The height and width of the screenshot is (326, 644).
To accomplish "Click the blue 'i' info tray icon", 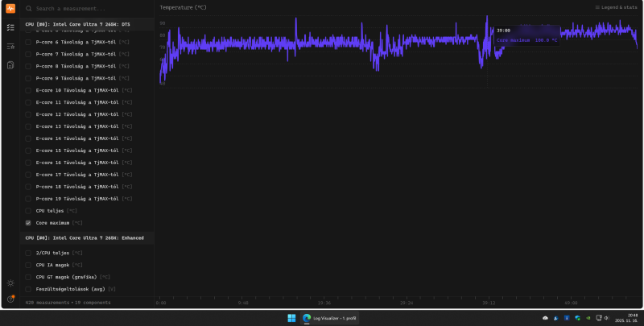I will (x=567, y=318).
